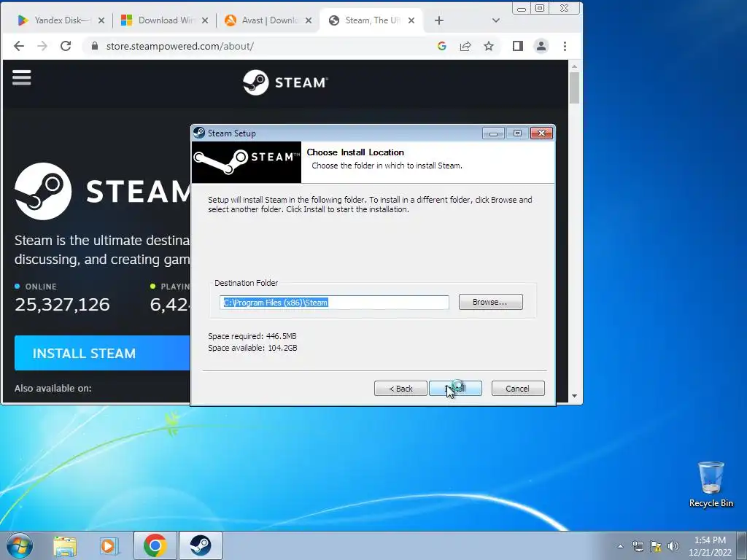Expand the tab search dropdown arrow
Viewport: 747px width, 560px height.
click(495, 20)
